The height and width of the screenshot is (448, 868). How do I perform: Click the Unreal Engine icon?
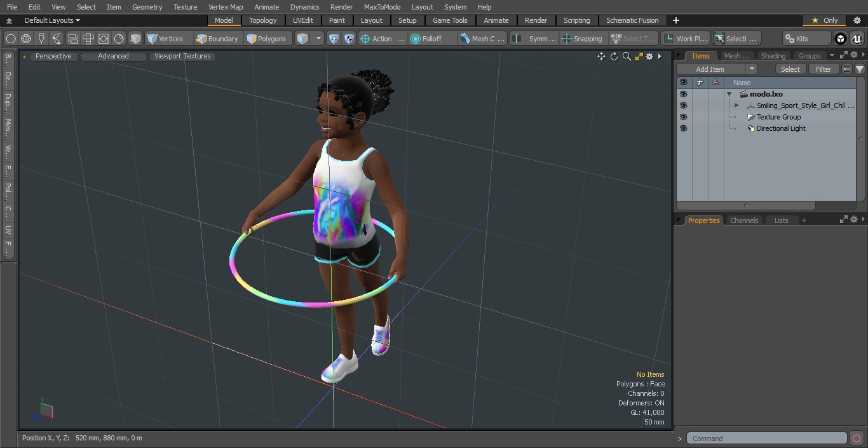pos(857,39)
